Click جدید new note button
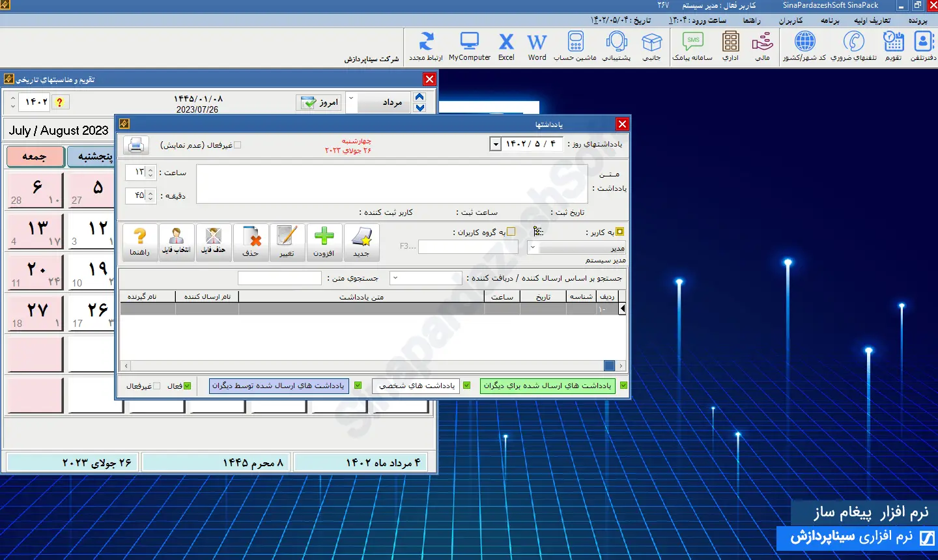Screen dimensions: 938x560 coord(361,242)
